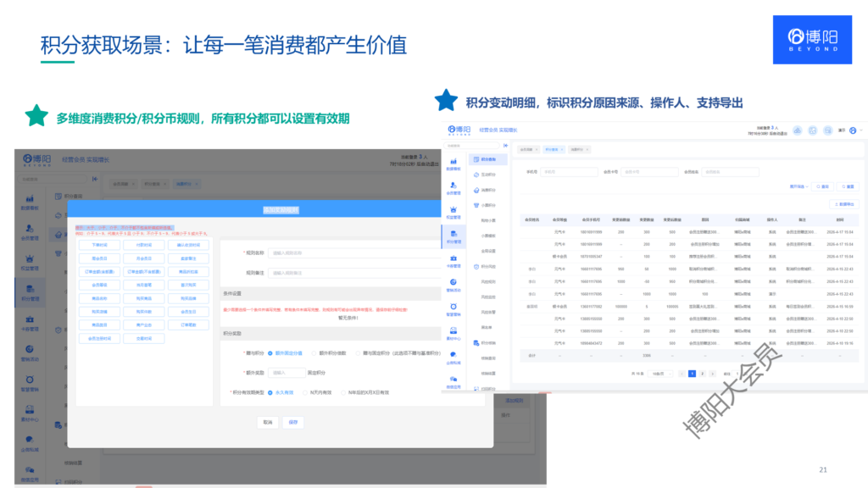Open 会员管理 icon in left screenshot sidebar

click(x=30, y=229)
